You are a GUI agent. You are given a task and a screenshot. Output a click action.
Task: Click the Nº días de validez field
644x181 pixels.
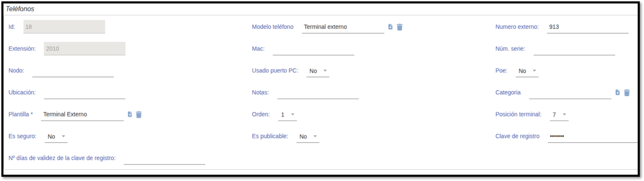click(164, 158)
